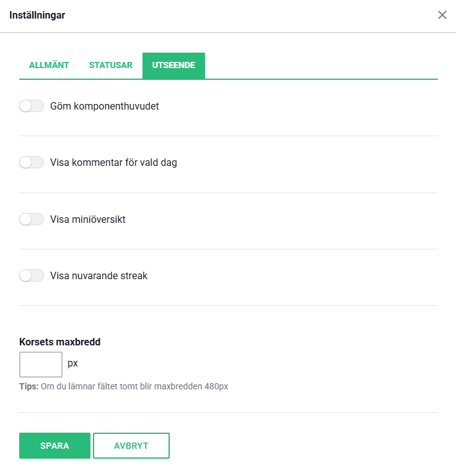This screenshot has height=476, width=456.
Task: Switch to the Allmänt tab
Action: 49,65
